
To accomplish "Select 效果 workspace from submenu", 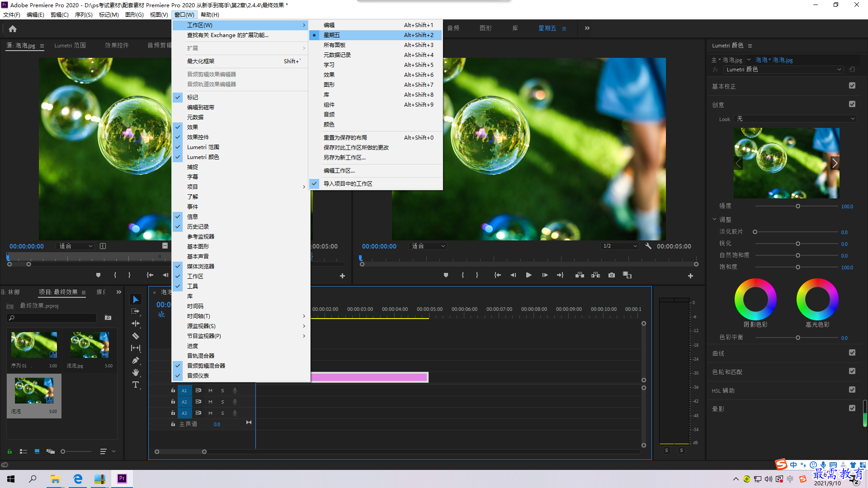I will [x=376, y=75].
